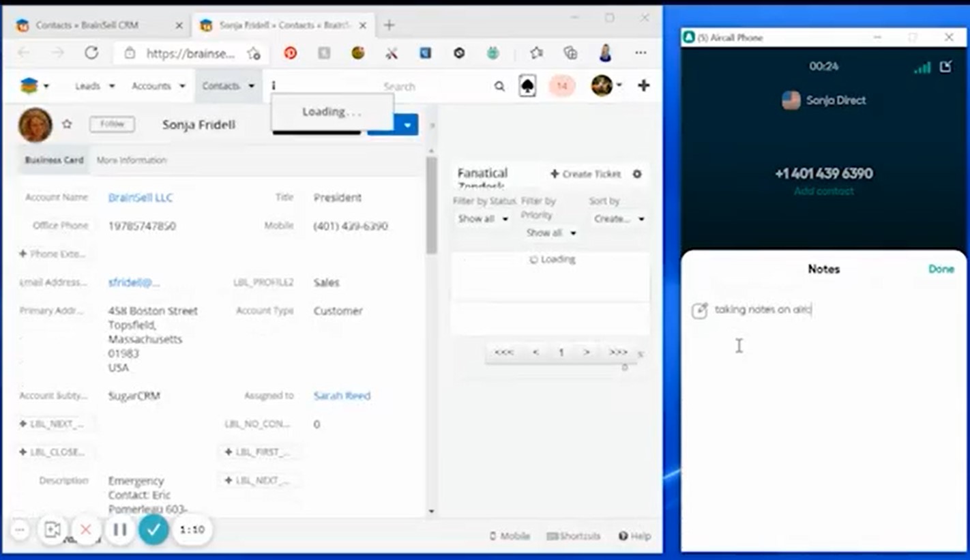Open the Pinterest browser extension icon
Image resolution: width=970 pixels, height=560 pixels.
[x=291, y=53]
